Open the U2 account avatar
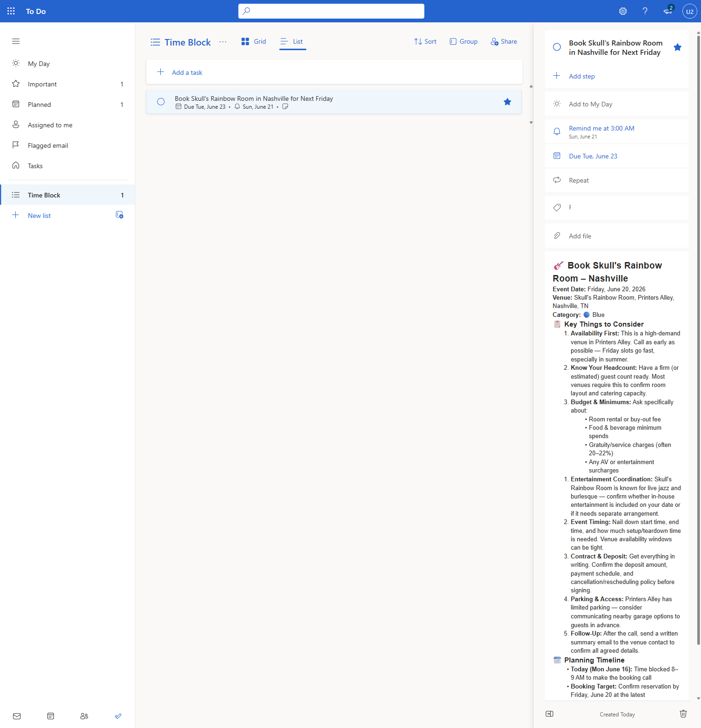 690,11
